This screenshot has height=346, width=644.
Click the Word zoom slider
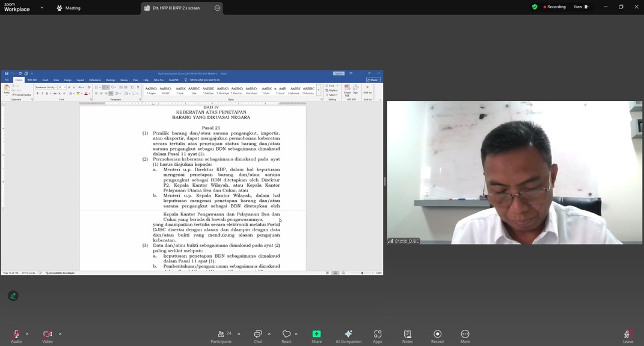(362, 273)
